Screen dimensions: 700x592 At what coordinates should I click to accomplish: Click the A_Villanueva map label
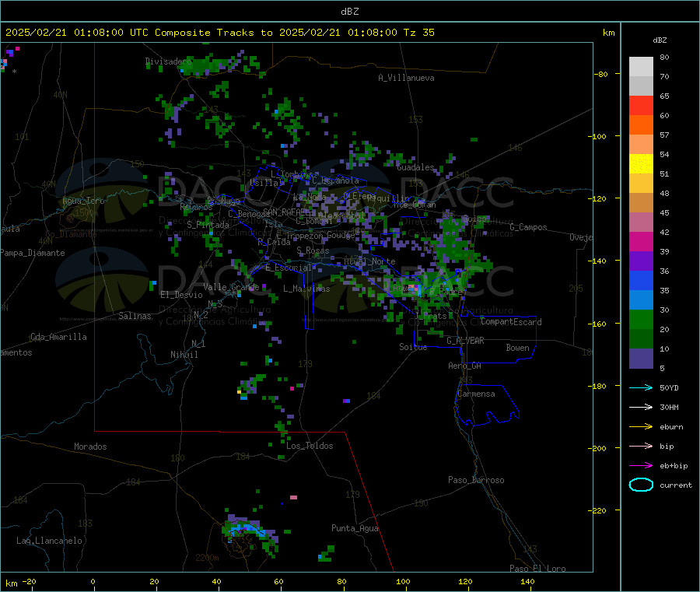(x=406, y=78)
